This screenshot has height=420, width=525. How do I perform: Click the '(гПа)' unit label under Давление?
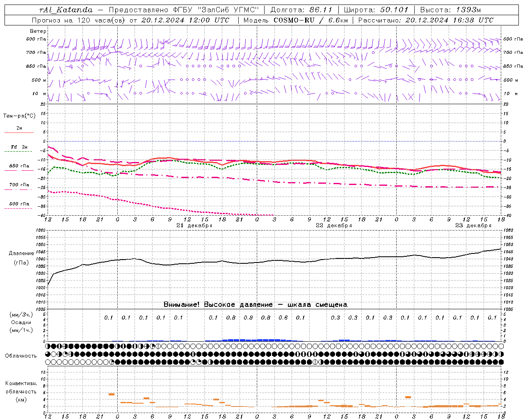tap(21, 263)
